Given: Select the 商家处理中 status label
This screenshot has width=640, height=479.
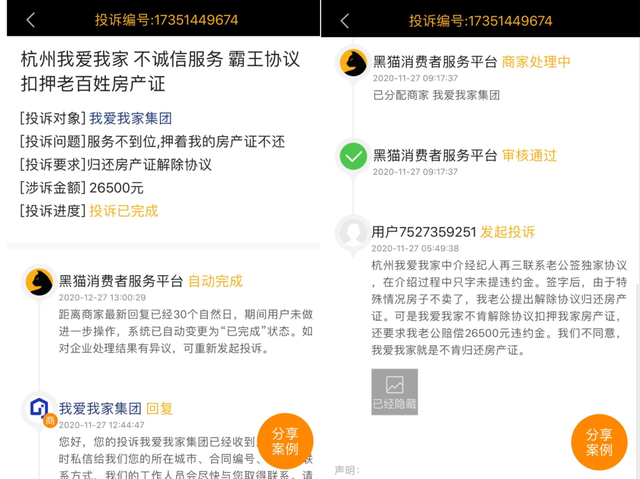Looking at the screenshot, I should click(x=536, y=62).
